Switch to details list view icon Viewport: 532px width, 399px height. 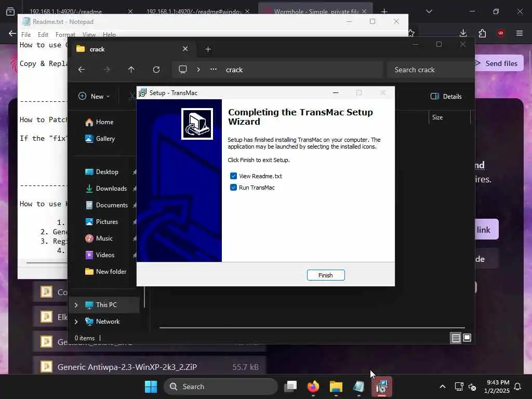point(456,338)
